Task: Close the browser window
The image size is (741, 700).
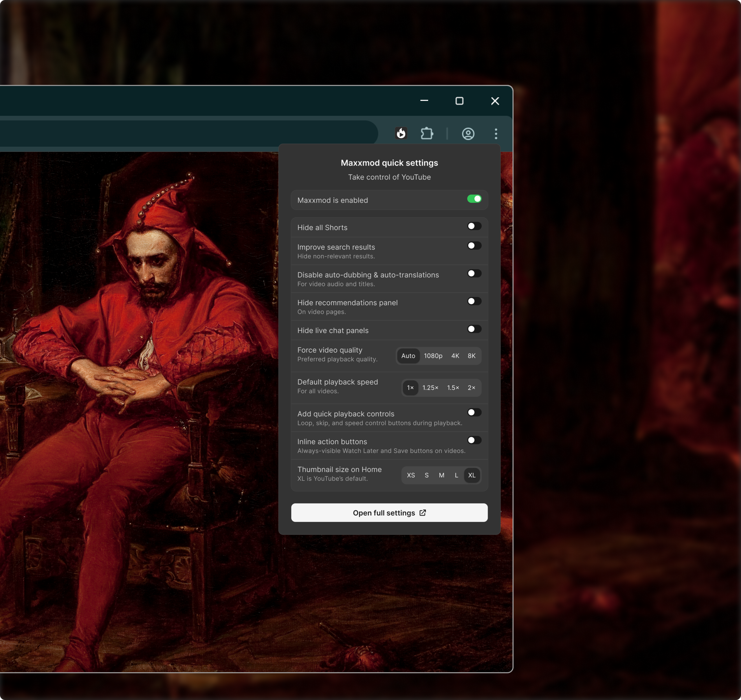Action: click(495, 101)
